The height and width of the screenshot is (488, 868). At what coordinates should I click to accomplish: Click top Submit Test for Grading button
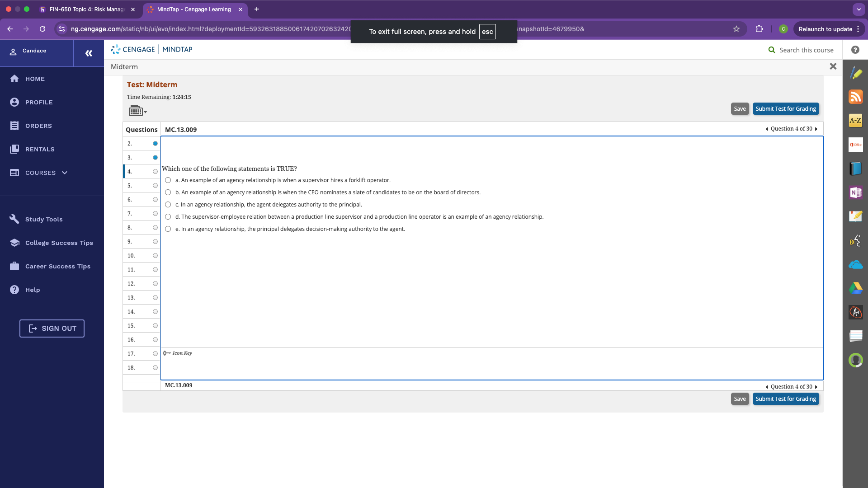[x=785, y=109]
